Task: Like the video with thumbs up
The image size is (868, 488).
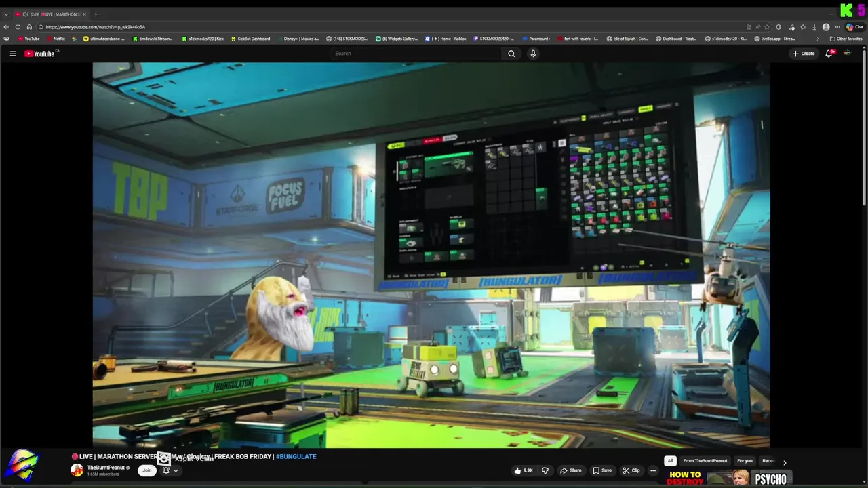Action: click(524, 470)
